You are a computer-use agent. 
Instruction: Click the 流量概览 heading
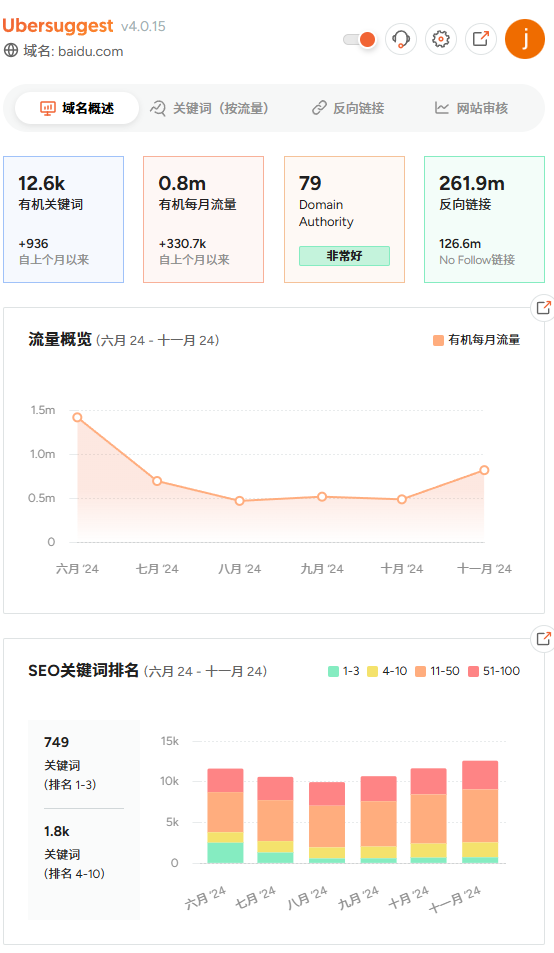click(60, 339)
